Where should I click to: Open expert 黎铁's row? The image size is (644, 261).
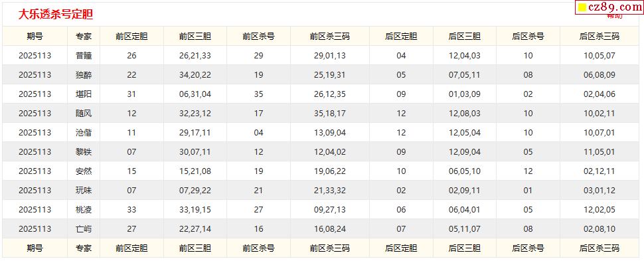[84, 152]
